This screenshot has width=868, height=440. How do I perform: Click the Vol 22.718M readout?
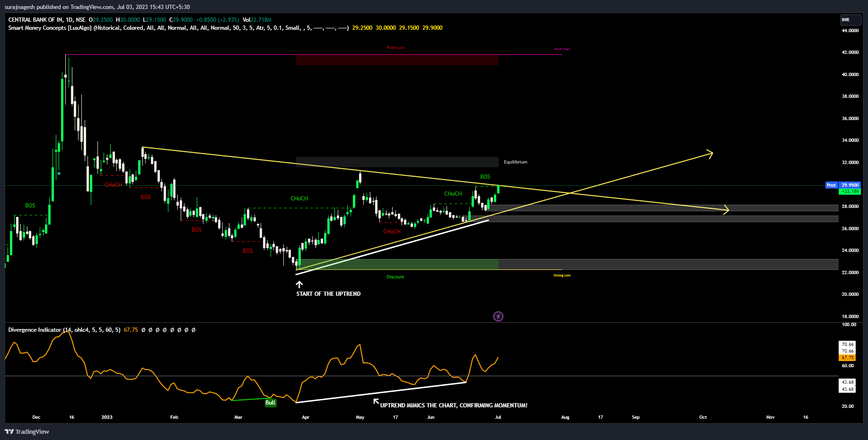pos(257,20)
